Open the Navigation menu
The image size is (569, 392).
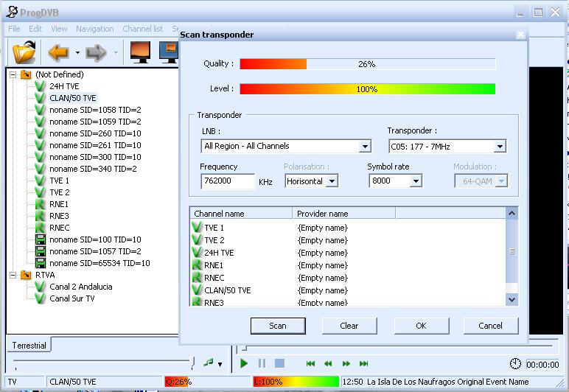click(x=94, y=29)
